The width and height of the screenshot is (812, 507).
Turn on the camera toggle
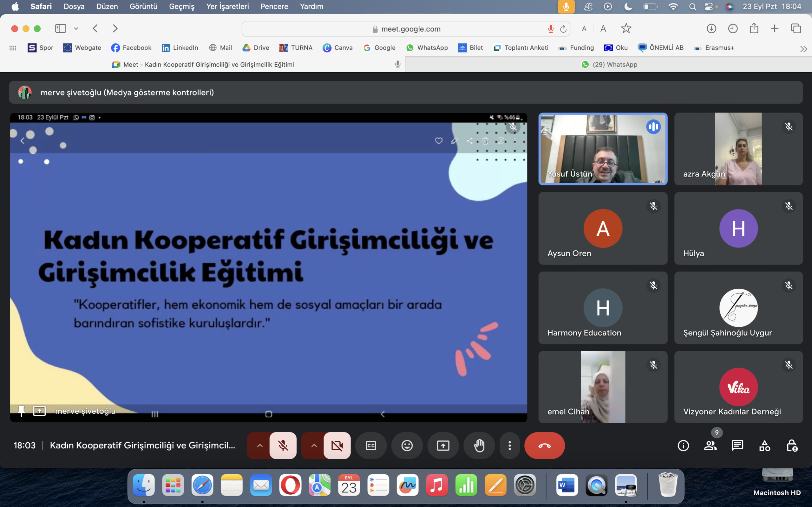click(x=337, y=446)
